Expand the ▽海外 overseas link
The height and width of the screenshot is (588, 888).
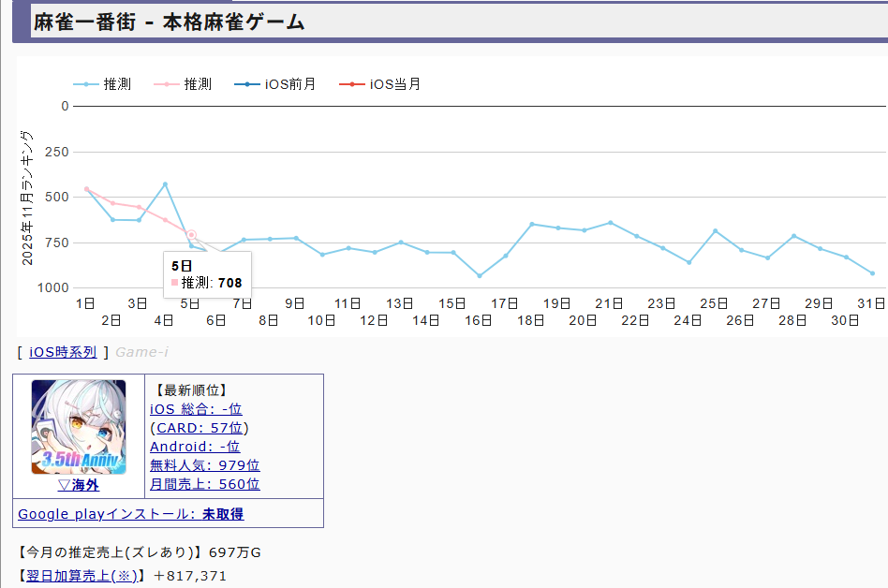(x=79, y=485)
